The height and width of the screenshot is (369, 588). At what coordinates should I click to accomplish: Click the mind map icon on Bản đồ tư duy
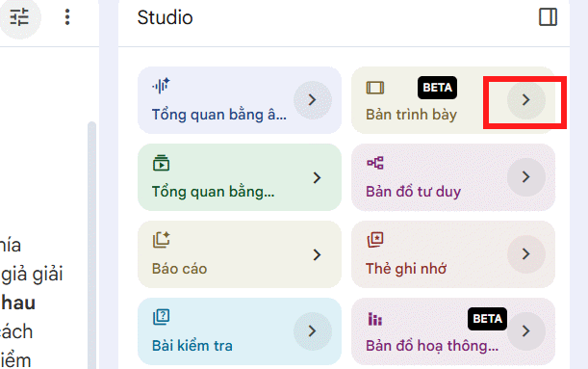tap(375, 163)
